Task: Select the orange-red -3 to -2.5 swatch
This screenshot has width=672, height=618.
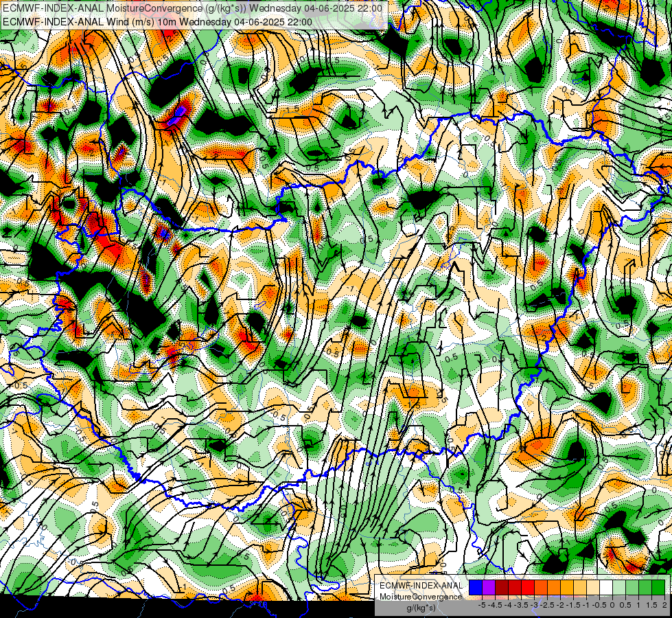Action: 541,588
